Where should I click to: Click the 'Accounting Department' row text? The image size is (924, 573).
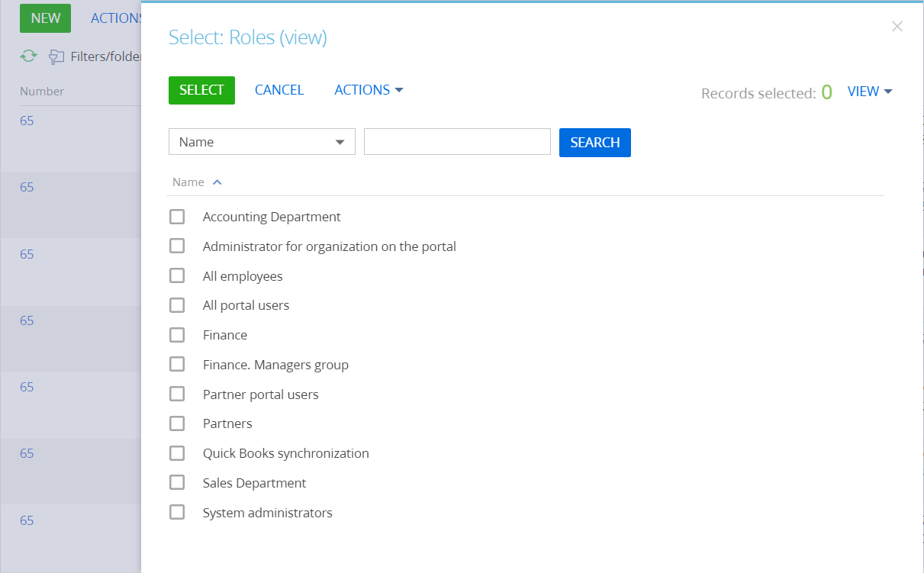pos(272,217)
